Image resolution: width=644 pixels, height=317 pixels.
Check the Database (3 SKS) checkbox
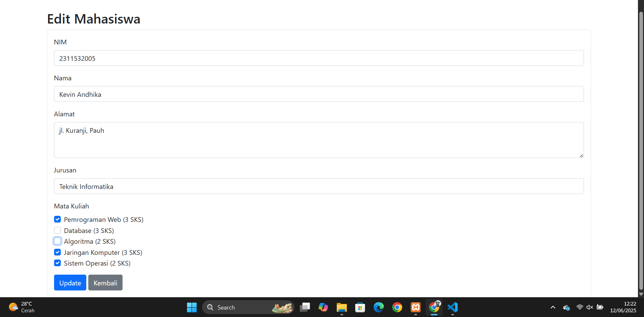tap(57, 231)
